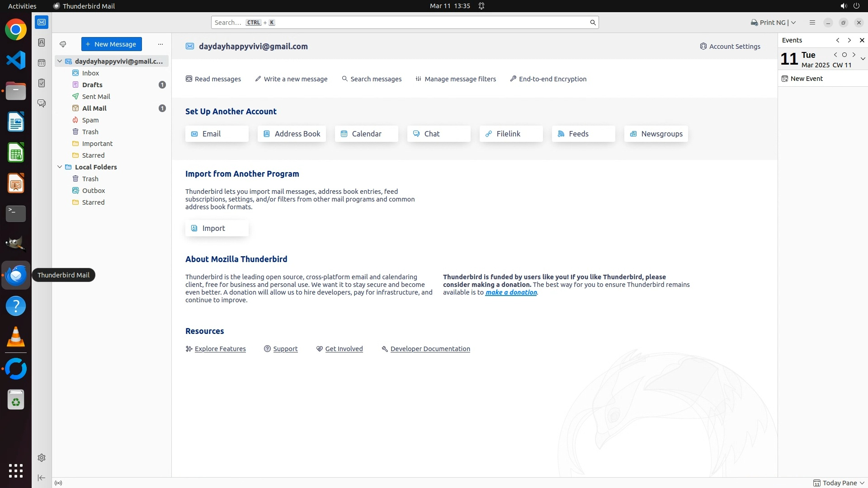Click the New Message button
Screen dimensions: 868x488
(x=111, y=44)
